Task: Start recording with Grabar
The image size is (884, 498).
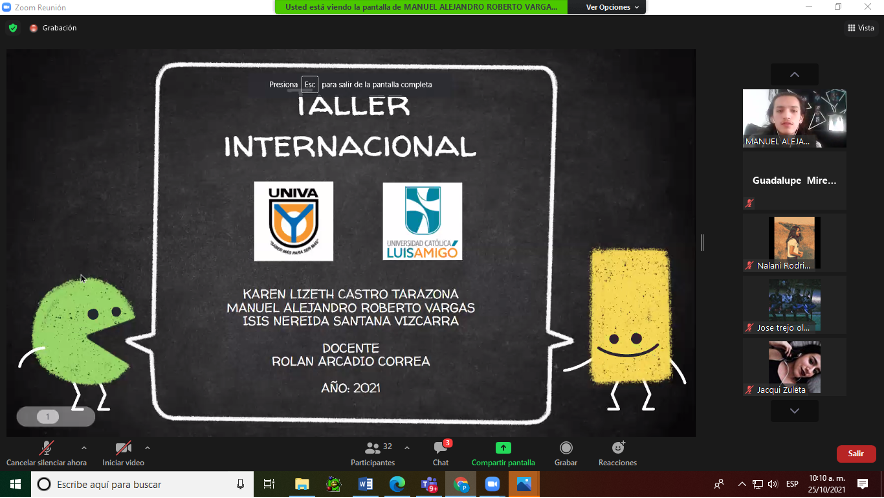Action: point(565,453)
